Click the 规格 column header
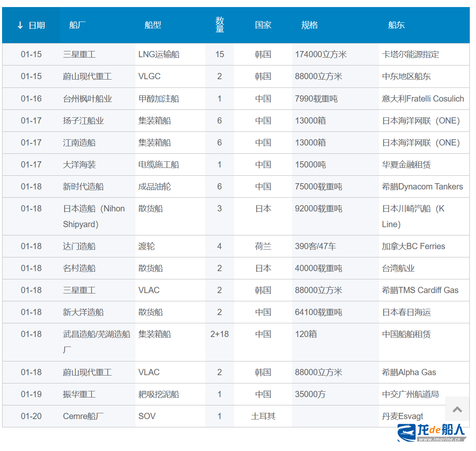476x451 pixels. click(309, 25)
